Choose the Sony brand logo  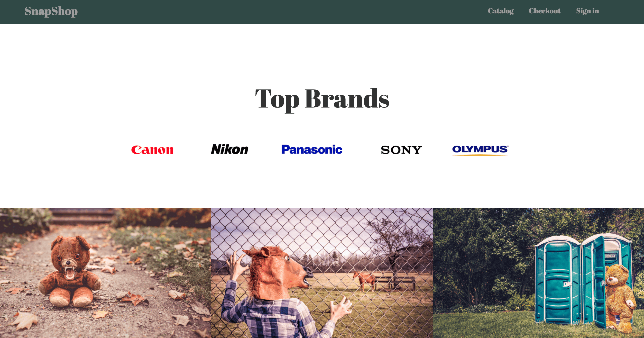[401, 150]
